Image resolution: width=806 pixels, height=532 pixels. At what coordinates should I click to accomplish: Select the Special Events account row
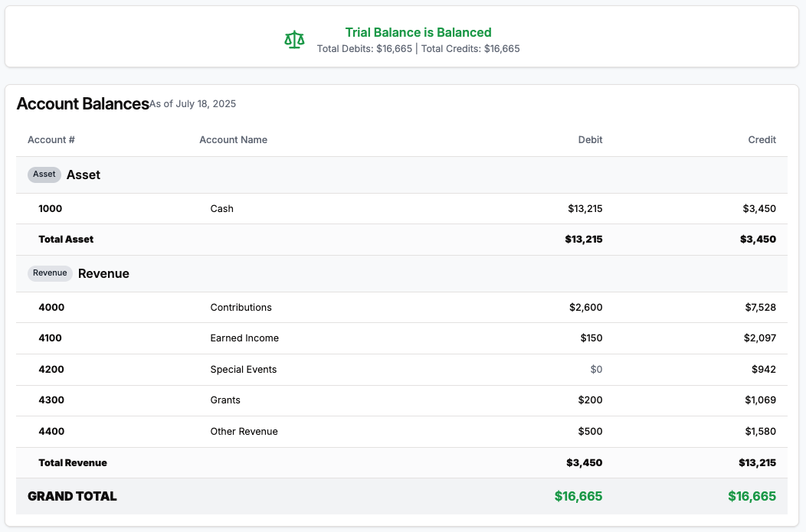pos(244,370)
